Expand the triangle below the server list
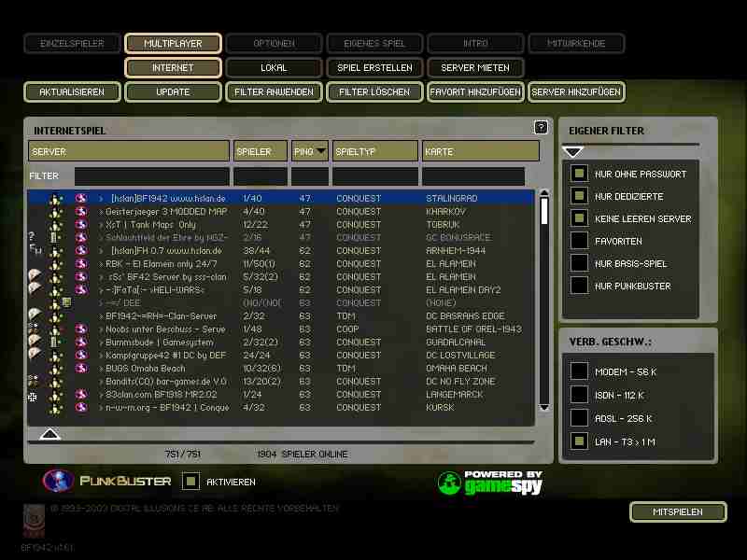The height and width of the screenshot is (560, 747). pyautogui.click(x=50, y=434)
